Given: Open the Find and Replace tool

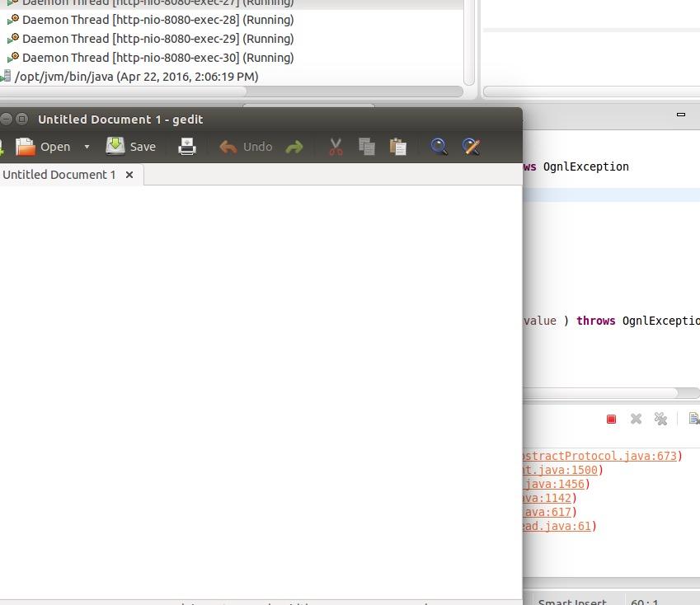Looking at the screenshot, I should [x=471, y=147].
